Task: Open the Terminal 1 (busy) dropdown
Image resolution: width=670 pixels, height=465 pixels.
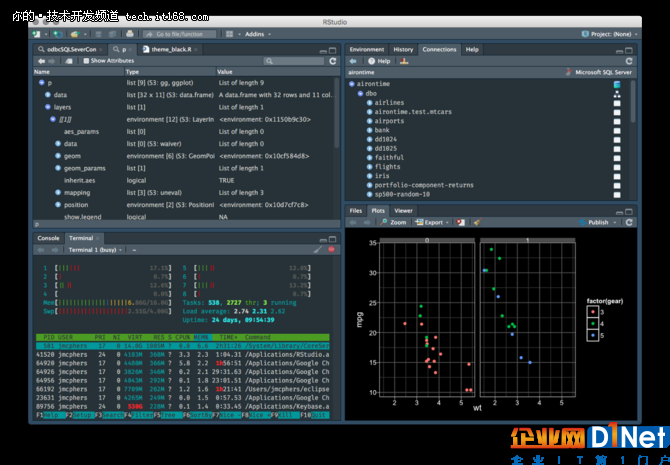Action: [x=95, y=250]
